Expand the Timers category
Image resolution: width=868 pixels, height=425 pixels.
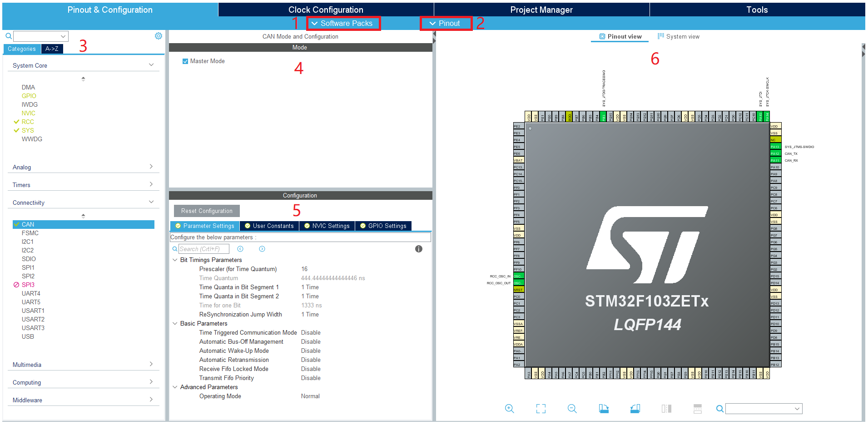coord(151,184)
